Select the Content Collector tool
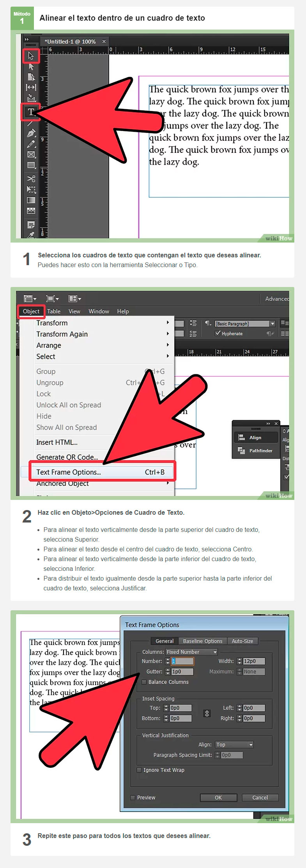 [31, 98]
